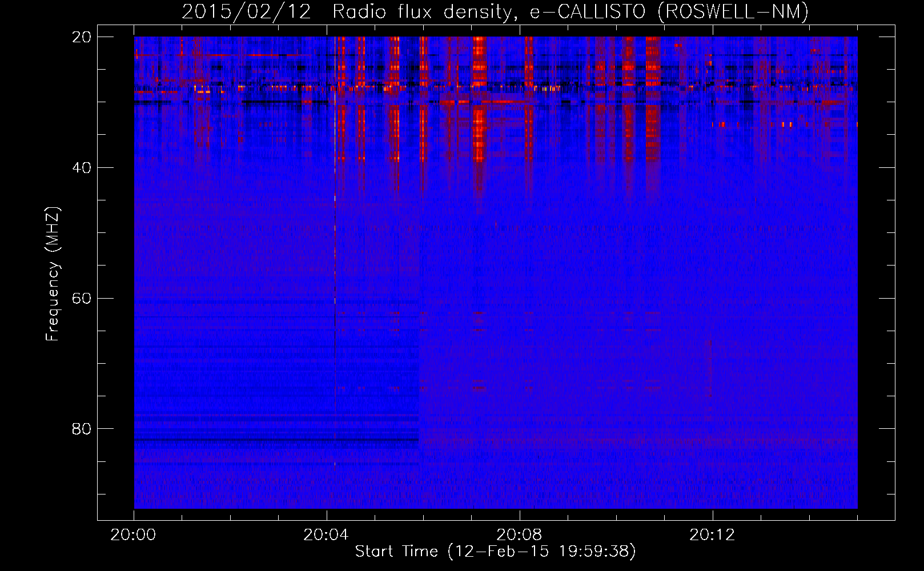Click the '60' frequency axis label
This screenshot has height=571, width=924.
[x=82, y=298]
